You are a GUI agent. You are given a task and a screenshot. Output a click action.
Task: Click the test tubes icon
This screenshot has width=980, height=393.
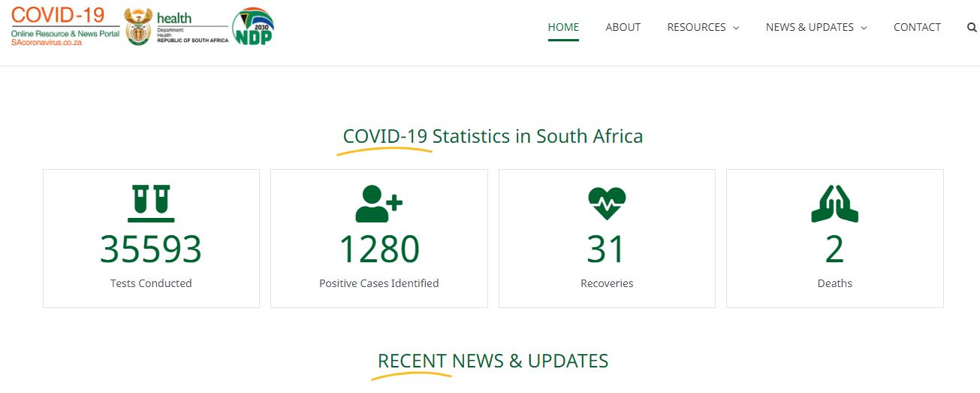(151, 204)
